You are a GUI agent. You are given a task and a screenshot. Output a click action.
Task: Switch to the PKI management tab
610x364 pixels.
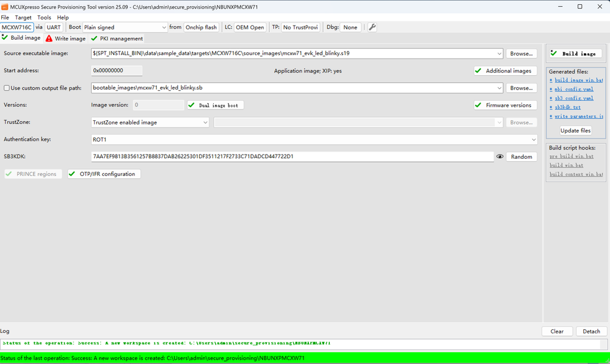(117, 38)
